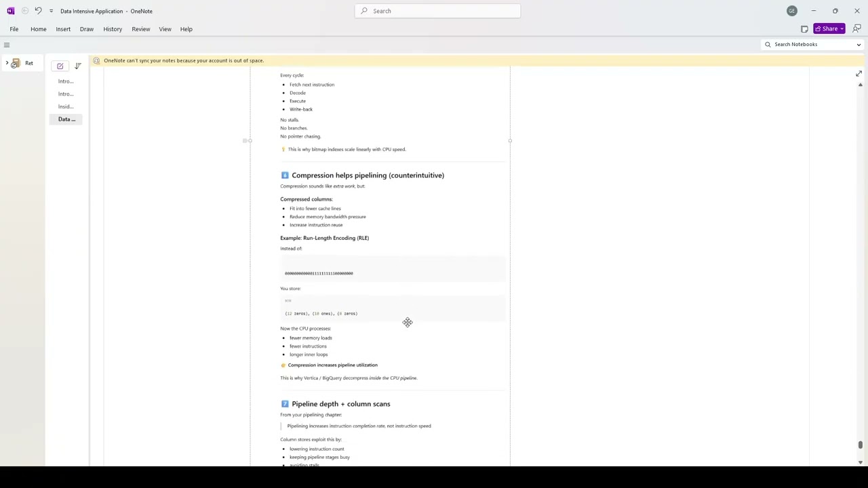Expand page to full view with diagonal arrows
868x488 pixels.
click(859, 74)
